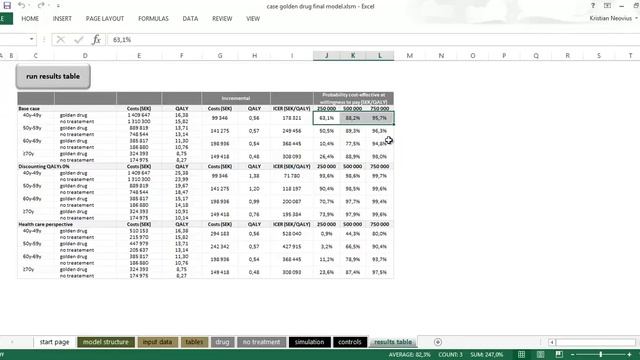
Task: Select cell showing ICER 528 040
Action: 291,234
